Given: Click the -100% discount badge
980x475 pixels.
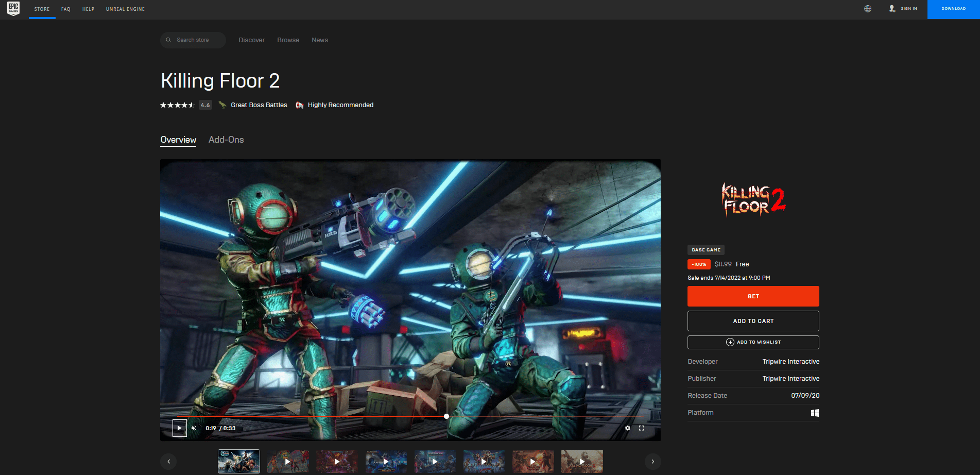Looking at the screenshot, I should tap(699, 264).
